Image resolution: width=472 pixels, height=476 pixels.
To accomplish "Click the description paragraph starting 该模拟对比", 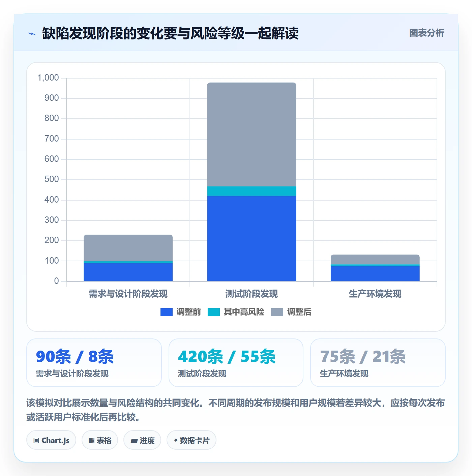I will click(236, 410).
